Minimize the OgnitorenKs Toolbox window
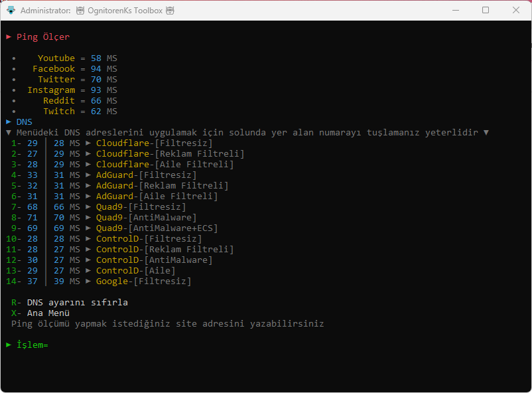This screenshot has height=393, width=532. [x=456, y=10]
